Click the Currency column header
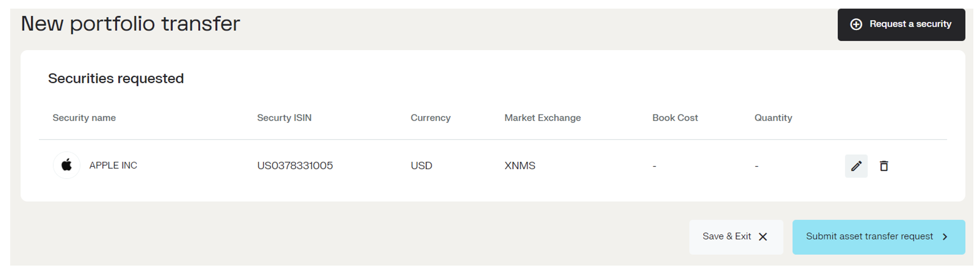 pos(430,118)
